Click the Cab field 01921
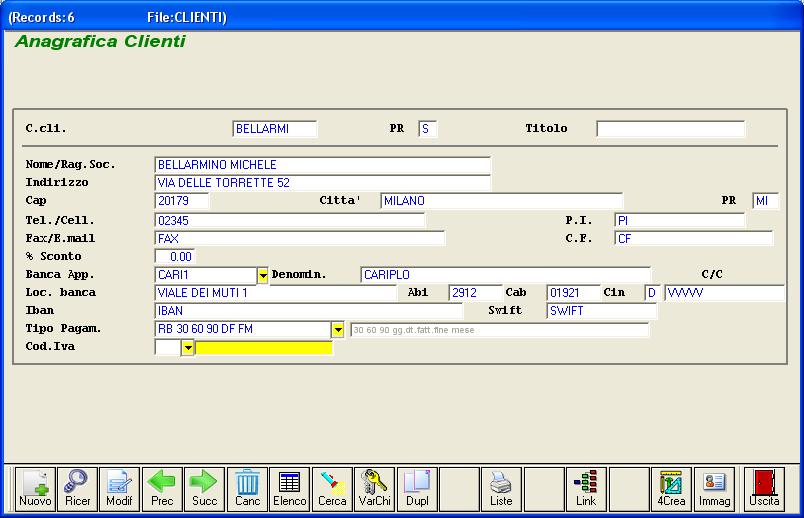 point(573,293)
